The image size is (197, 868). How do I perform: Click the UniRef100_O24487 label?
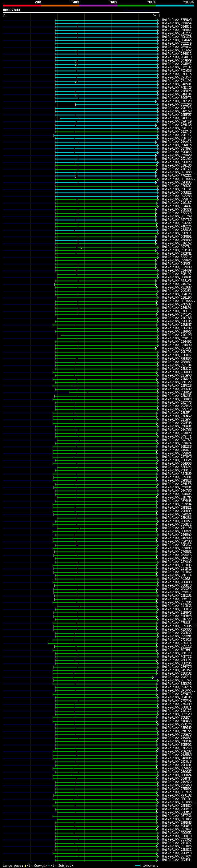177,206
